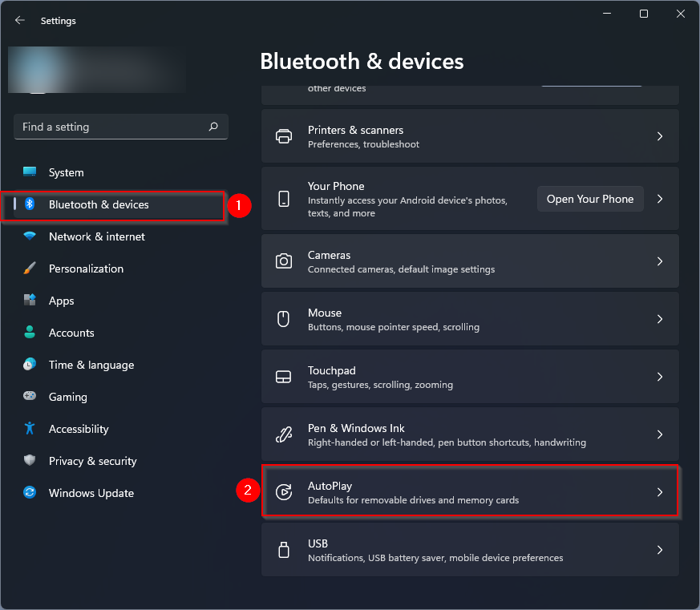Open System settings category

point(120,172)
